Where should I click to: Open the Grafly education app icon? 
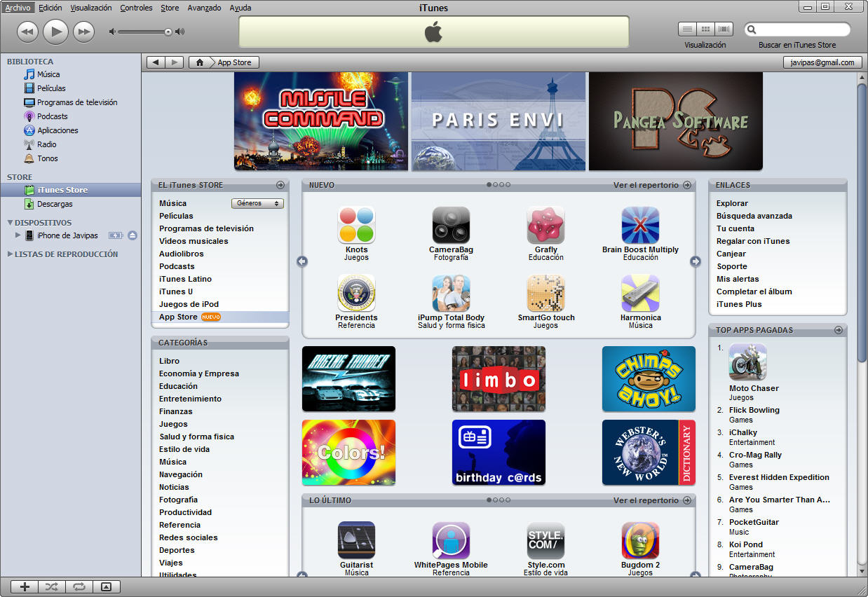pos(545,225)
